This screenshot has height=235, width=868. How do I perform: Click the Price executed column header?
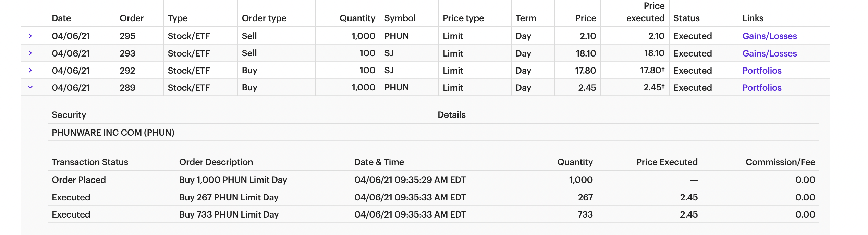pyautogui.click(x=645, y=12)
